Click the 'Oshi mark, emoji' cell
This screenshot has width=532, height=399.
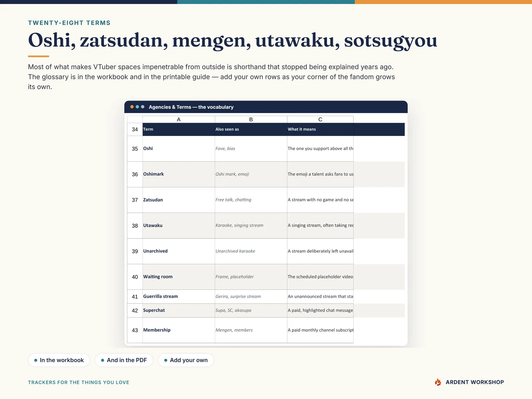pos(251,174)
